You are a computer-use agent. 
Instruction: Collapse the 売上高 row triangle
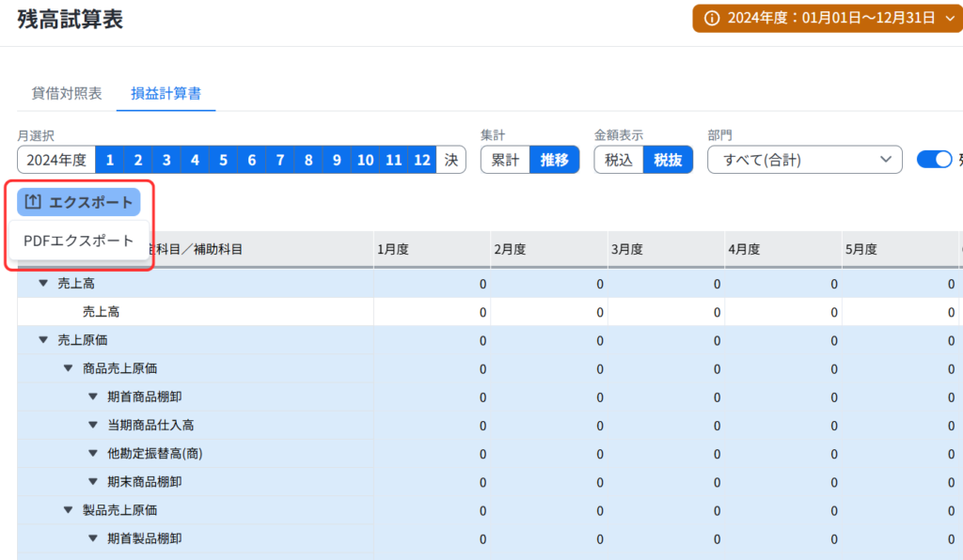point(43,283)
